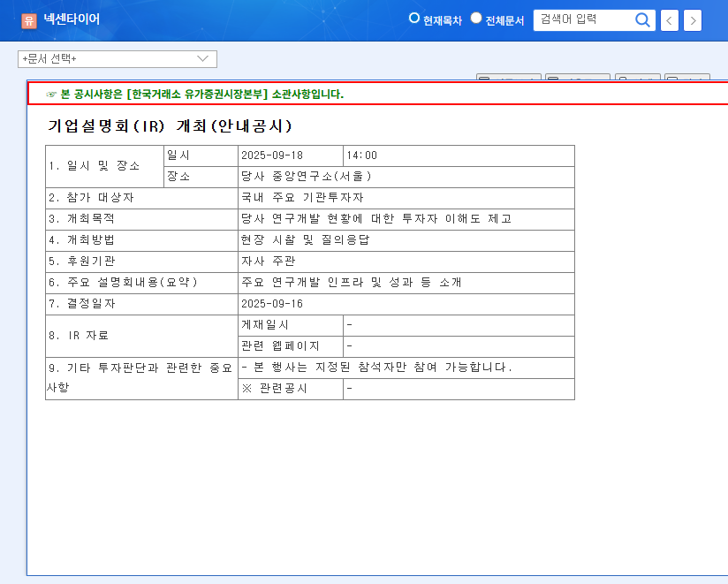Go to previous page with left arrow

coord(669,20)
